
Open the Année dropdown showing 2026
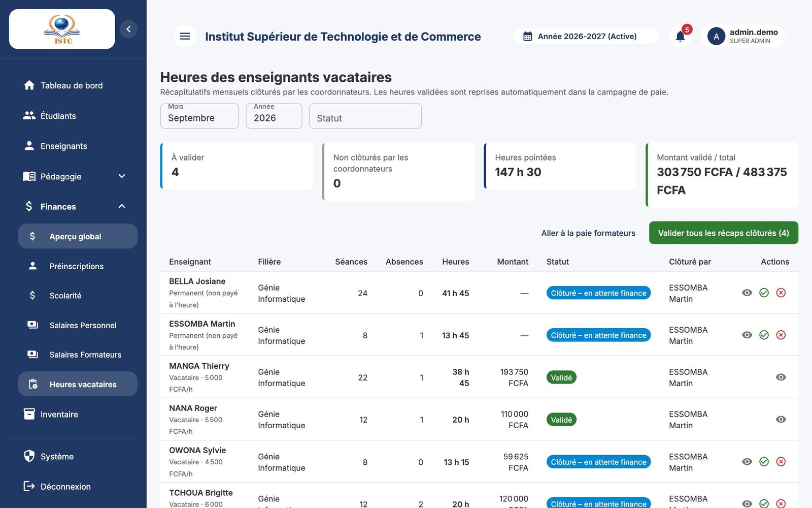point(274,116)
